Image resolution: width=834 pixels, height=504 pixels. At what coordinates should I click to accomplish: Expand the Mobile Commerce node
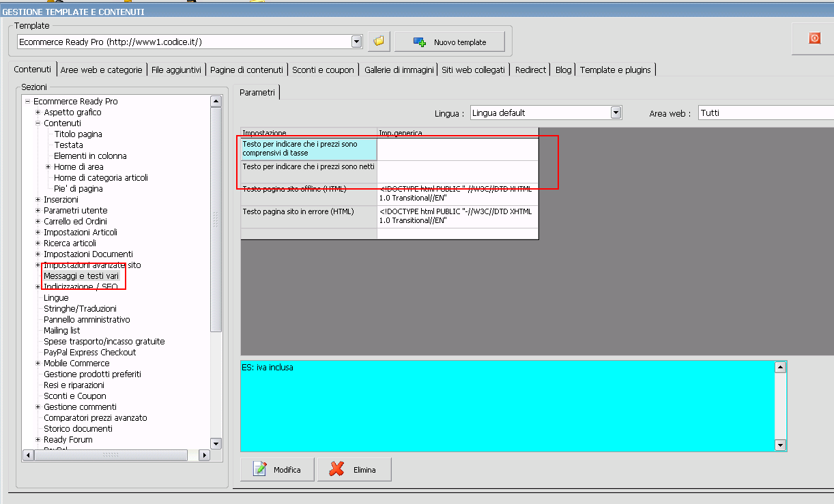click(38, 363)
